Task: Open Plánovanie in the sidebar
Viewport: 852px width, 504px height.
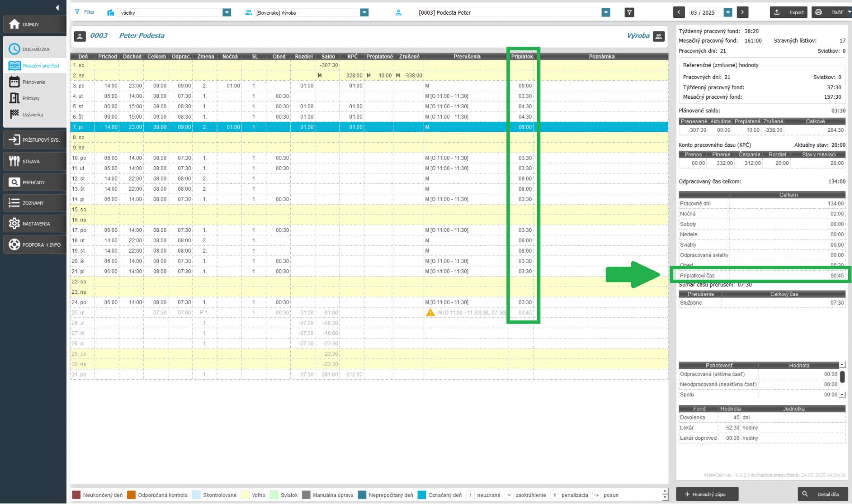Action: [33, 82]
